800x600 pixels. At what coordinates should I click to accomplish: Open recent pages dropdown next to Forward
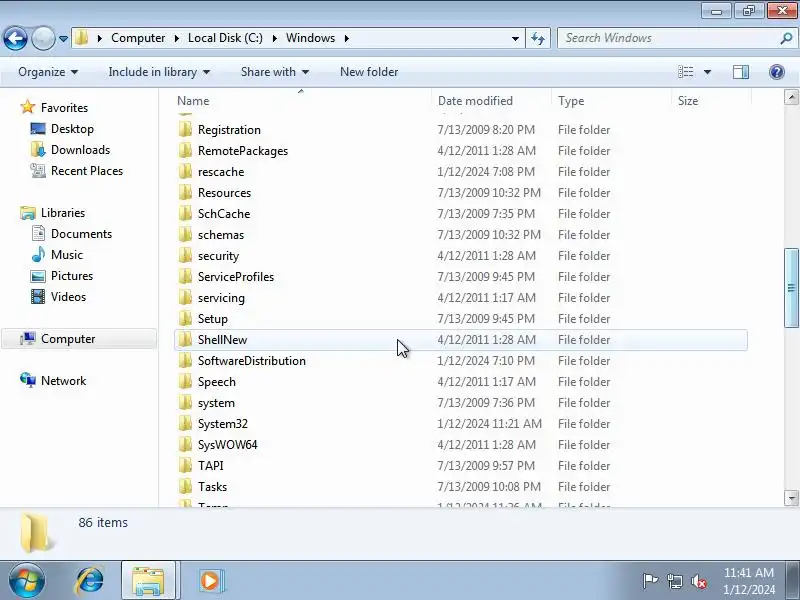63,38
